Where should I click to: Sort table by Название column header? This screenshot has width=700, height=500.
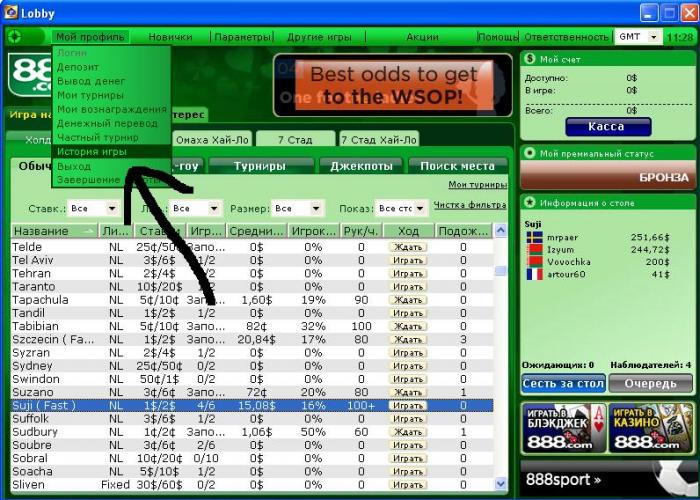coord(54,231)
